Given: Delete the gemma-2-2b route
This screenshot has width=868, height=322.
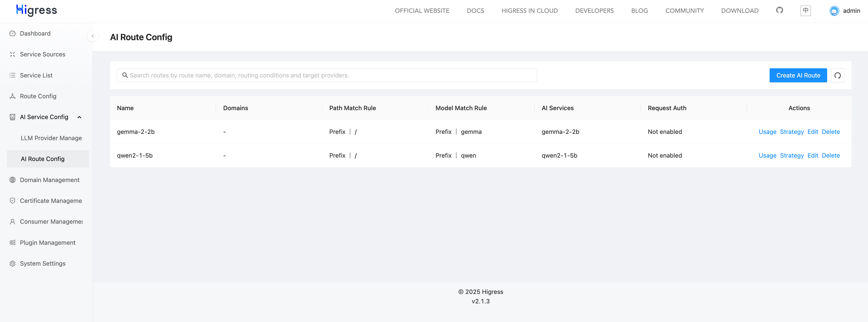Looking at the screenshot, I should pos(831,132).
